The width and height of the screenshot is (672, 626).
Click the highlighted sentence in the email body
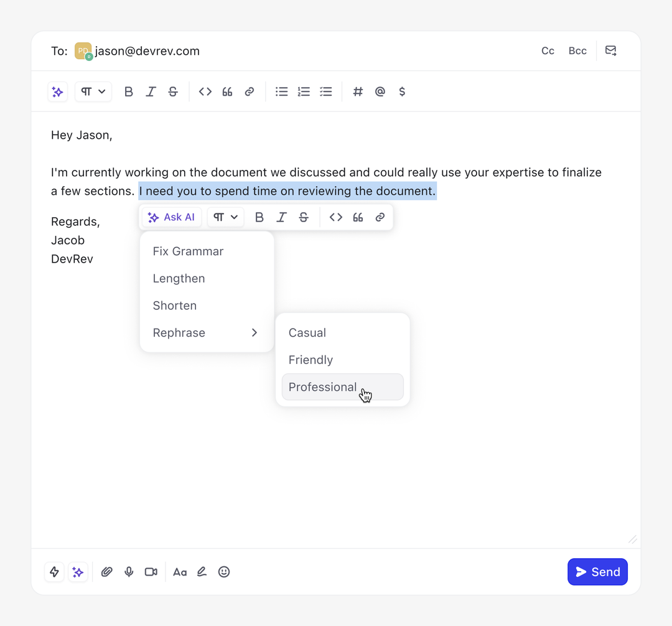(287, 191)
